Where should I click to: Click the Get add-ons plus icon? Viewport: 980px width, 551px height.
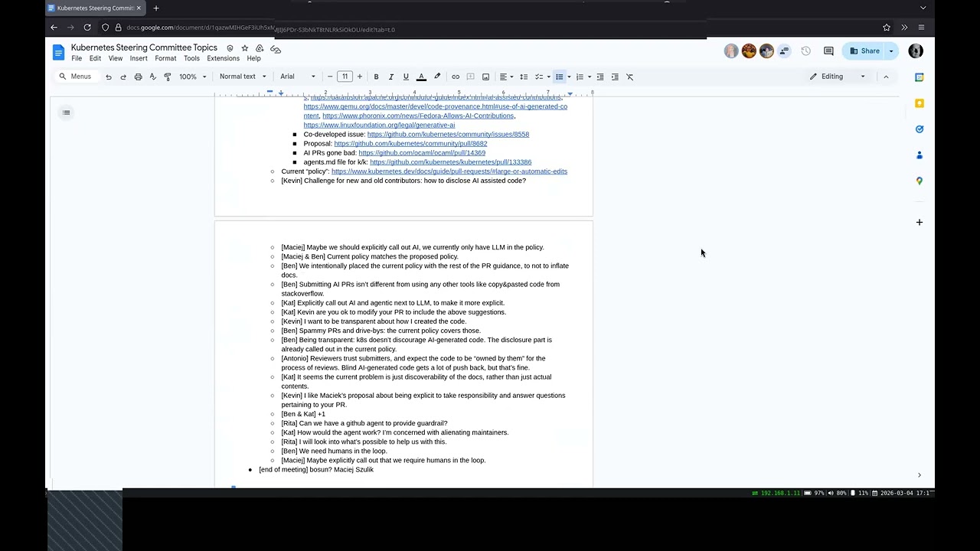[x=920, y=223]
